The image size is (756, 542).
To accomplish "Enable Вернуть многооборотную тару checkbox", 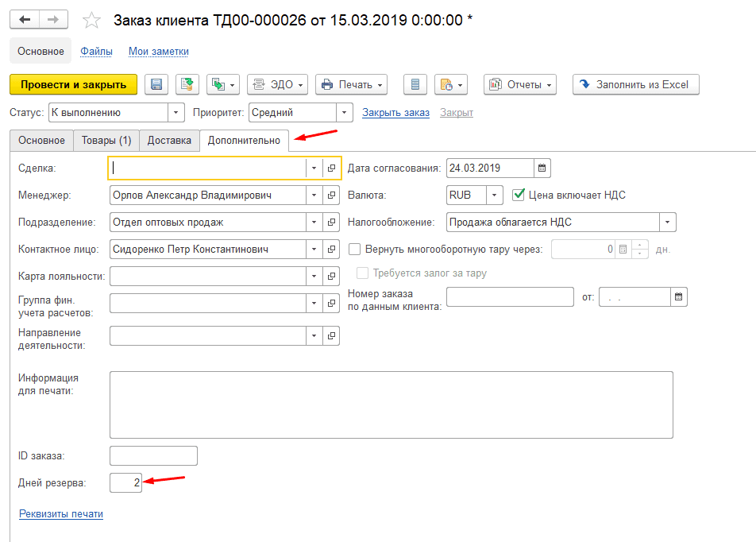I will pyautogui.click(x=355, y=249).
